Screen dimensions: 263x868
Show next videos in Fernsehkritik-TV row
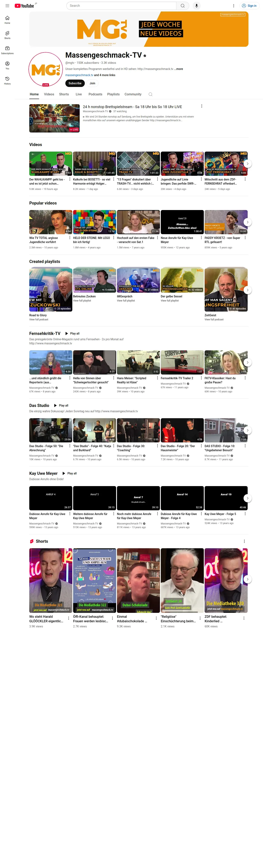247,363
